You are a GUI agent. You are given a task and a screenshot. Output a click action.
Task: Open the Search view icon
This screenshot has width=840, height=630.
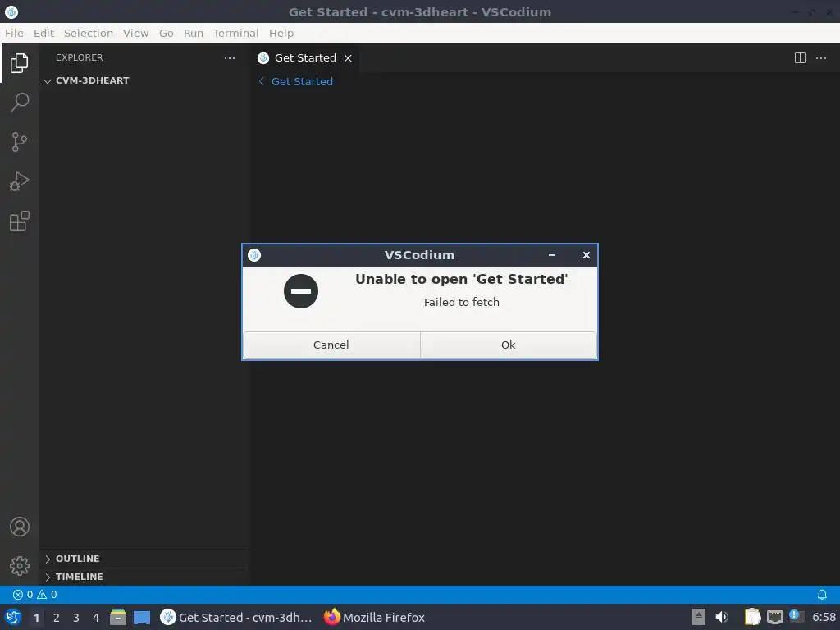(x=20, y=103)
